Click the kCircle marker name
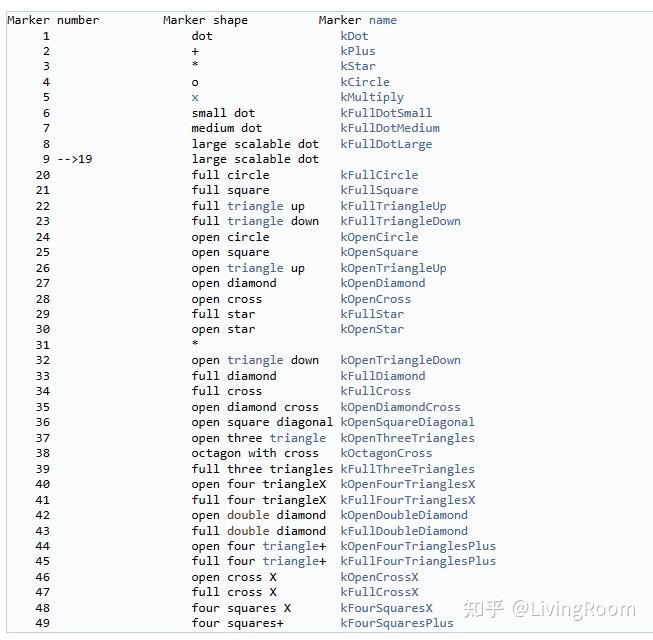 click(x=365, y=82)
